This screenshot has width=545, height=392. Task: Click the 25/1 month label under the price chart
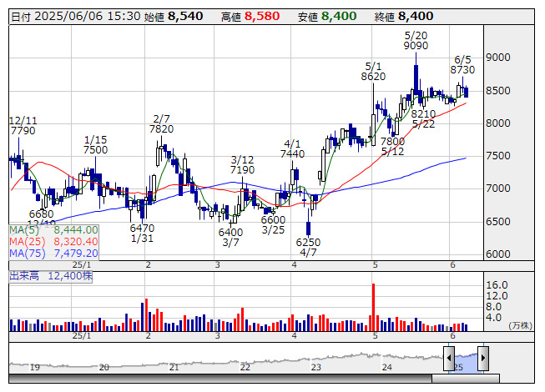(x=82, y=265)
